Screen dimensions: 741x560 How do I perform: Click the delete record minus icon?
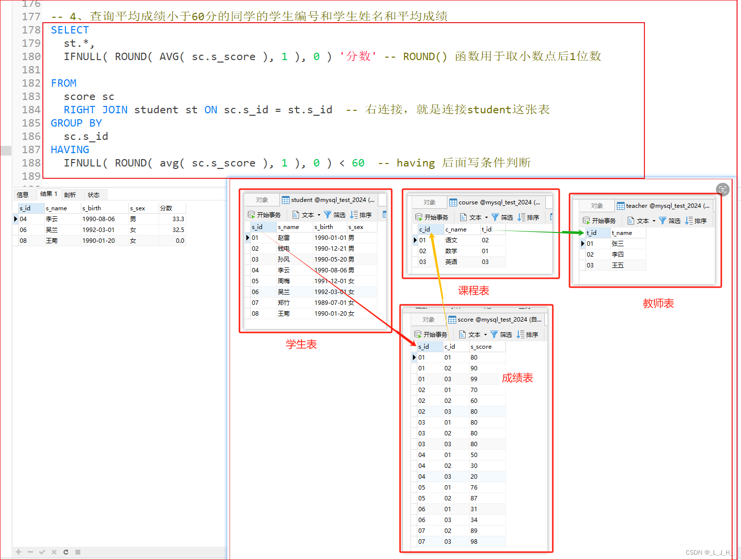point(30,552)
